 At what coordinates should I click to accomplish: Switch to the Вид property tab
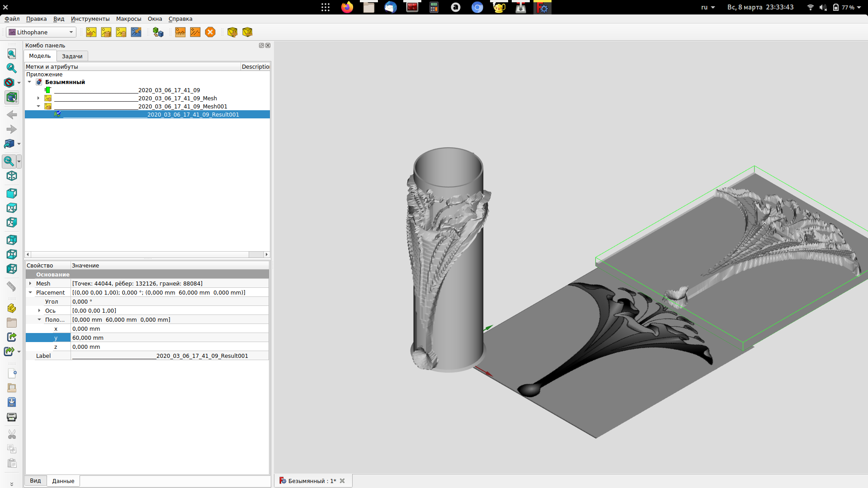pos(35,481)
